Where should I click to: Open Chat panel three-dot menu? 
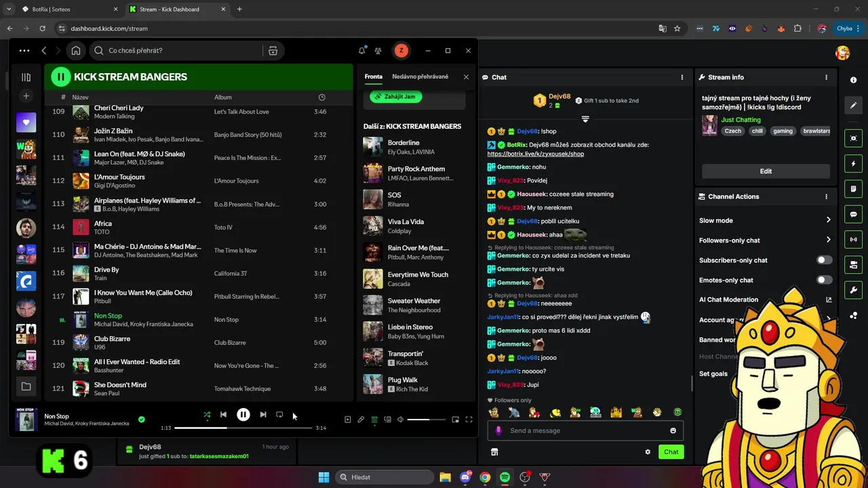click(x=682, y=77)
